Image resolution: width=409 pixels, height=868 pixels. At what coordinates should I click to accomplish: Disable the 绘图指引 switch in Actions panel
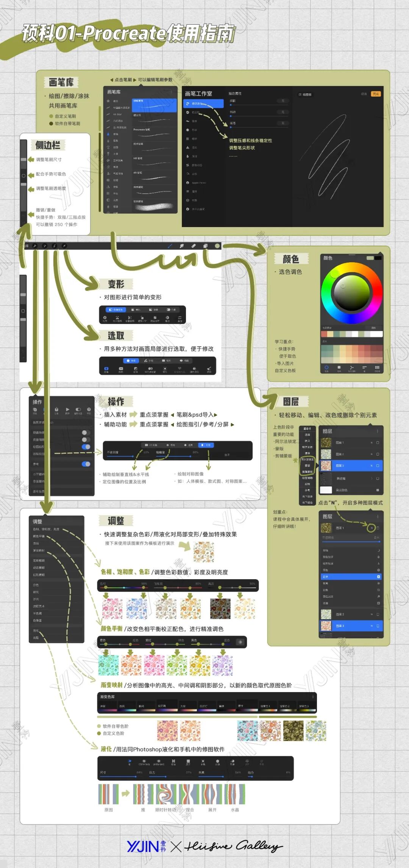point(86,447)
